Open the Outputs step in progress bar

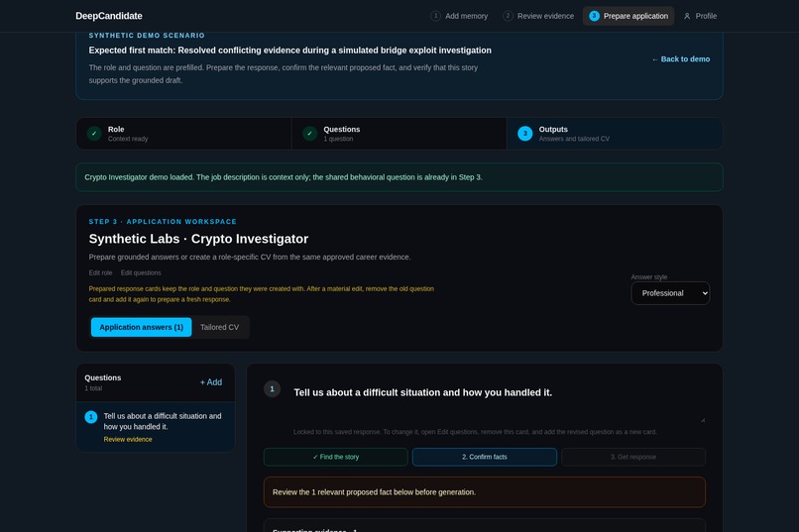615,134
